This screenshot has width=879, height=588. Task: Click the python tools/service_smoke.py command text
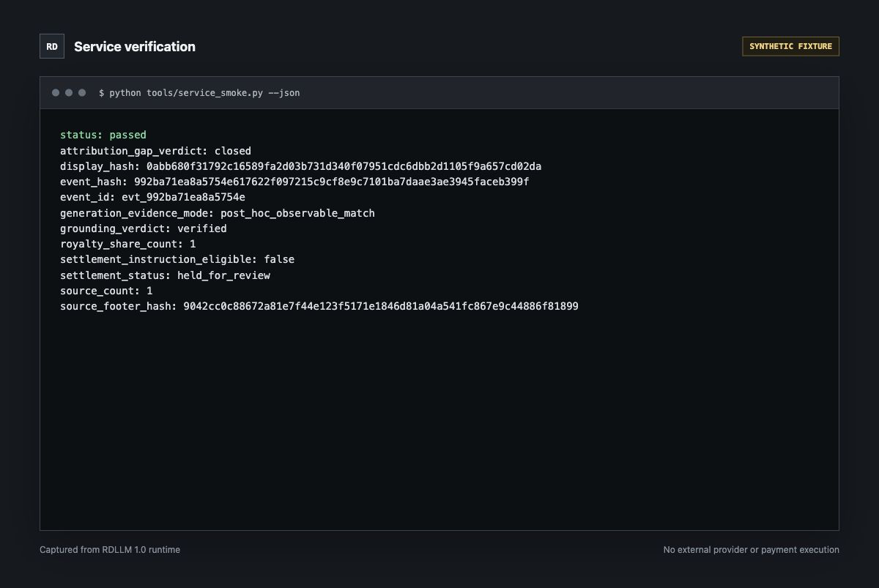click(199, 93)
